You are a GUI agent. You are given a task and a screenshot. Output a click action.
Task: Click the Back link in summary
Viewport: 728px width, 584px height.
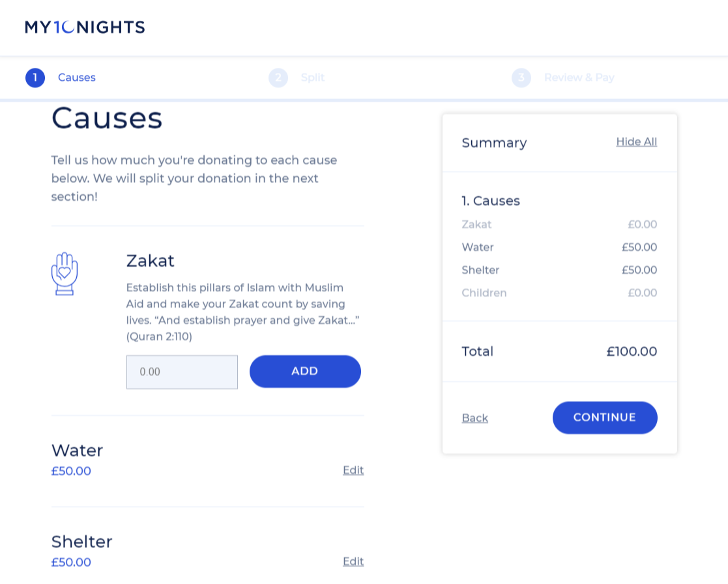coord(475,418)
